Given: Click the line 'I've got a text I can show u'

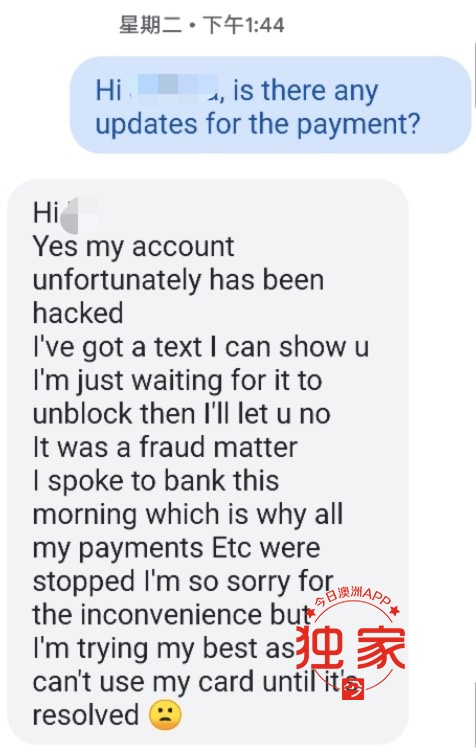Looking at the screenshot, I should click(x=201, y=346).
